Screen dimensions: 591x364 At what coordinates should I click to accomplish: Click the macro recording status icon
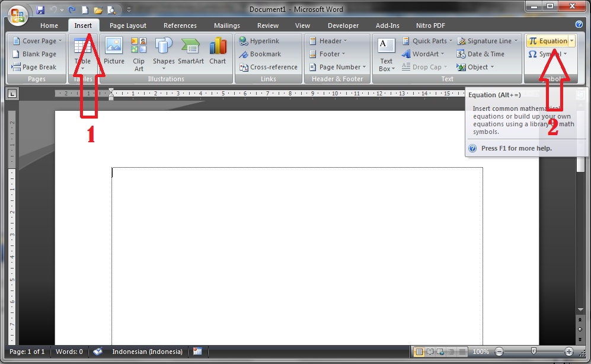197,352
